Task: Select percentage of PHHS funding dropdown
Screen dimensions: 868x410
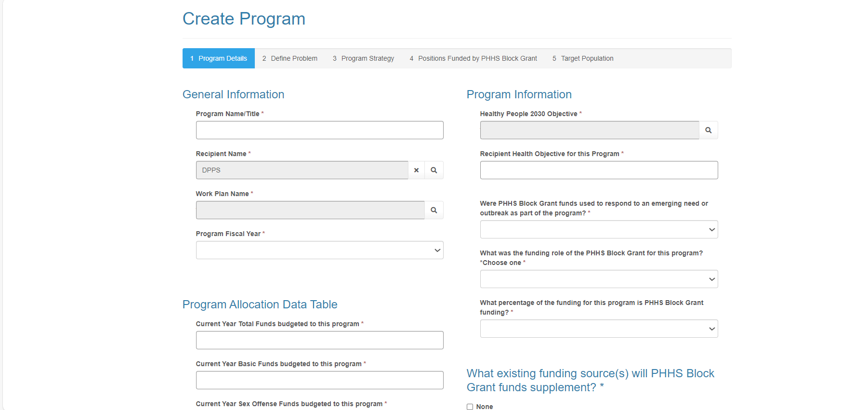Action: click(x=599, y=329)
